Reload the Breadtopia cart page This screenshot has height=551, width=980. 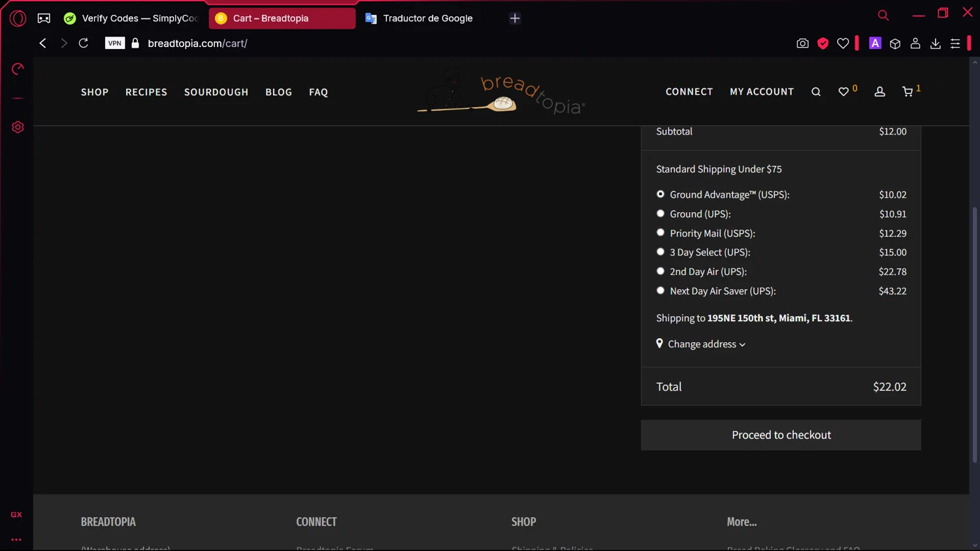coord(84,43)
